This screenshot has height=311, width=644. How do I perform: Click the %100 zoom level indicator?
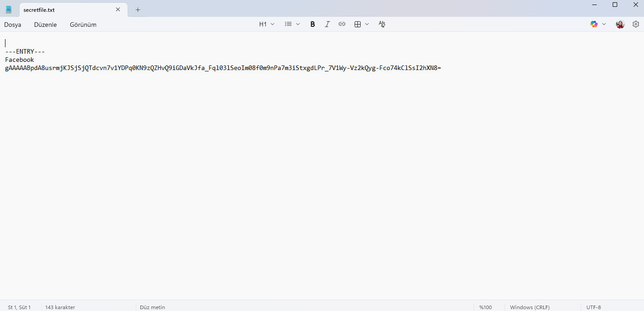[x=486, y=307]
